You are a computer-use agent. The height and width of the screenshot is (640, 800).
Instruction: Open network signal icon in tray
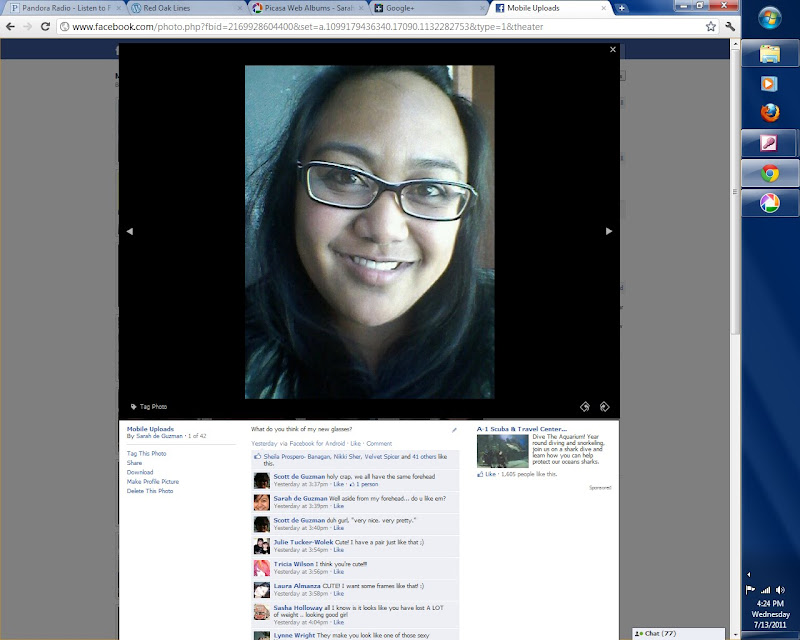click(765, 590)
